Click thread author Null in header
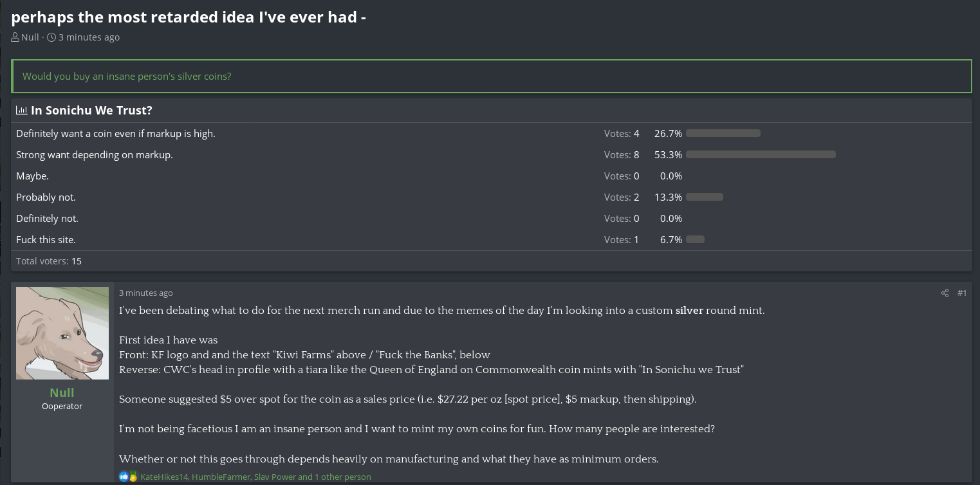Image resolution: width=980 pixels, height=485 pixels. pyautogui.click(x=30, y=37)
